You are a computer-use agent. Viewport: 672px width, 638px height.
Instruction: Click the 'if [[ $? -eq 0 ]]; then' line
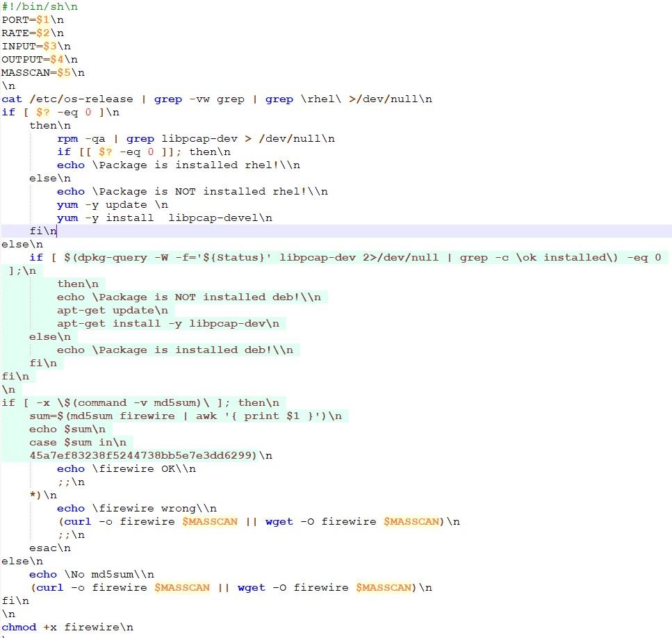pyautogui.click(x=144, y=152)
